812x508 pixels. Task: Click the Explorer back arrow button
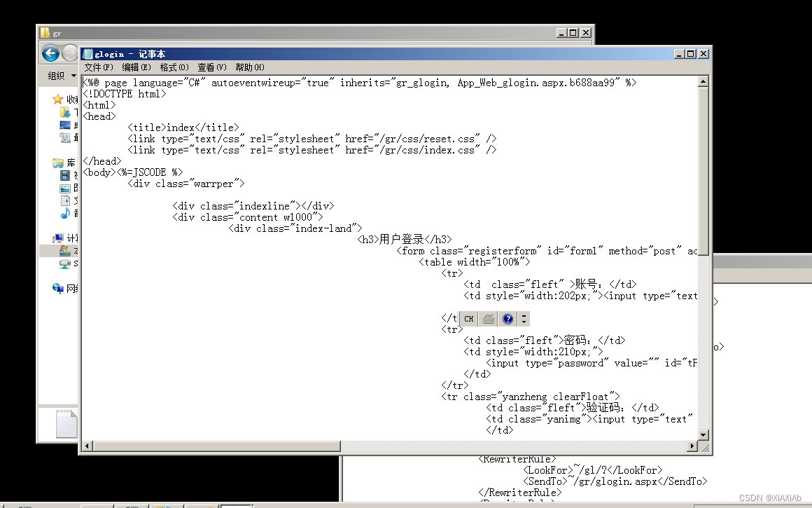pyautogui.click(x=50, y=53)
